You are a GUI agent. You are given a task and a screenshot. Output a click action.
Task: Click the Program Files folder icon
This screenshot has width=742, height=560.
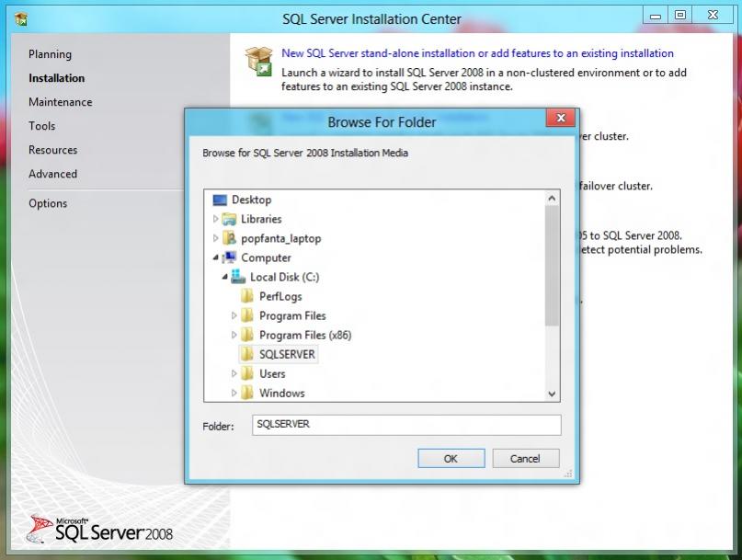pos(247,315)
